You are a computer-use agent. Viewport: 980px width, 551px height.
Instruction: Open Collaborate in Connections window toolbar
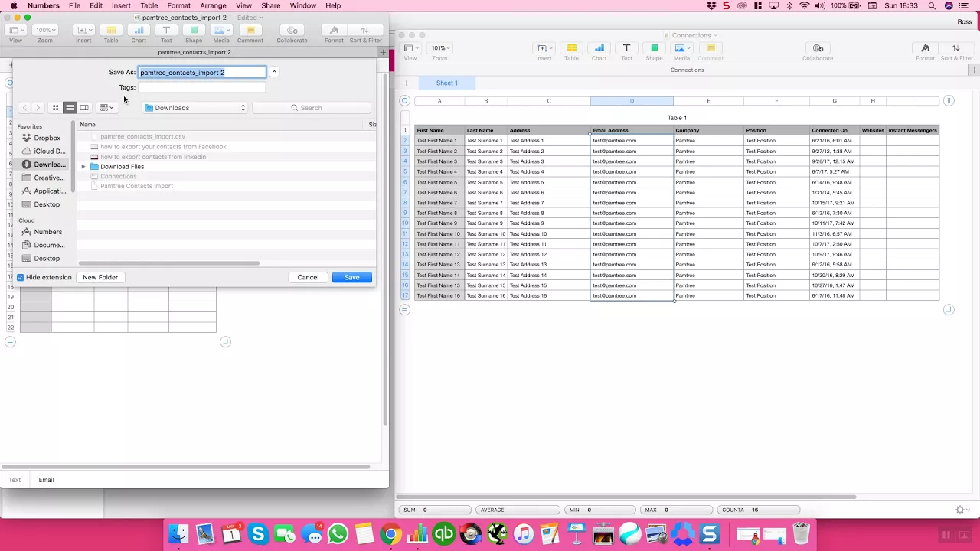click(x=818, y=48)
